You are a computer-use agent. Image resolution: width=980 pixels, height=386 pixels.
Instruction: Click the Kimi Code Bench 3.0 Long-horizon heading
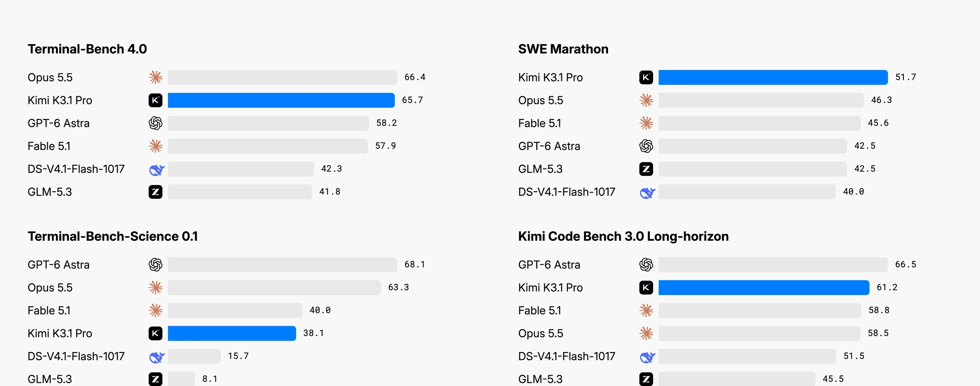coord(623,236)
